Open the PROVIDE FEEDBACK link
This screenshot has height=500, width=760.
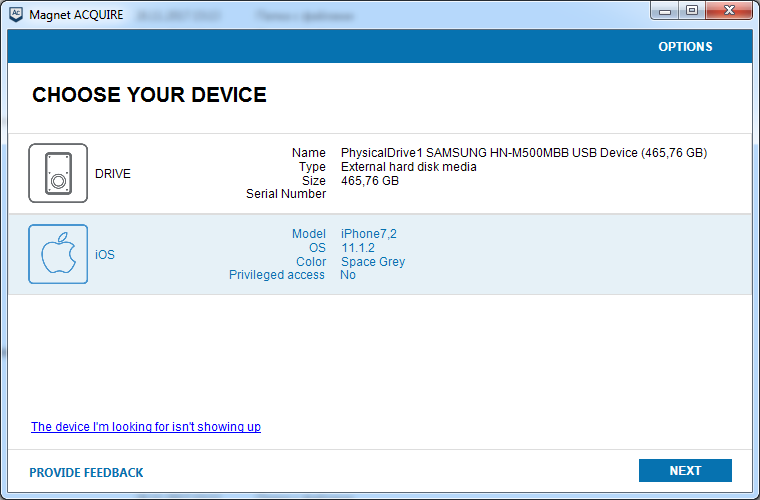[x=86, y=472]
